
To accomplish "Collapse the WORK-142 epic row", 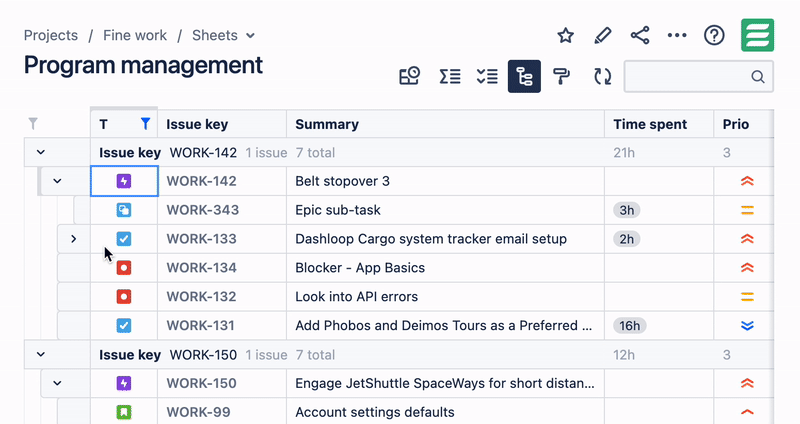I will pyautogui.click(x=57, y=181).
